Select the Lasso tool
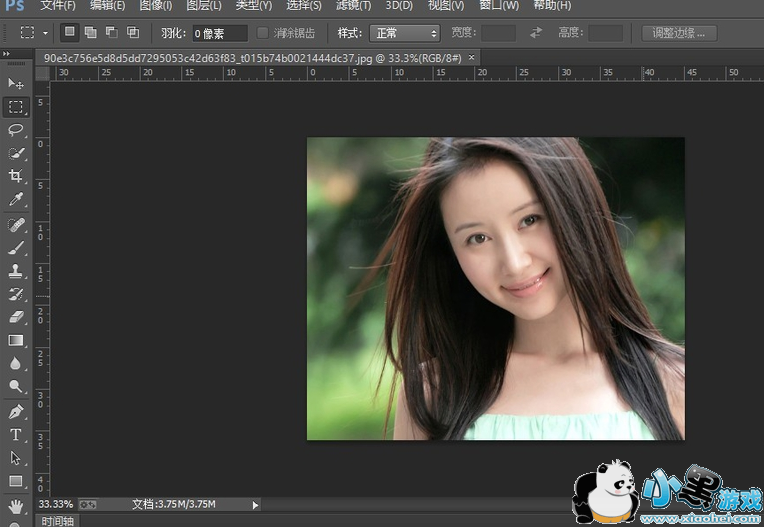 pyautogui.click(x=15, y=130)
